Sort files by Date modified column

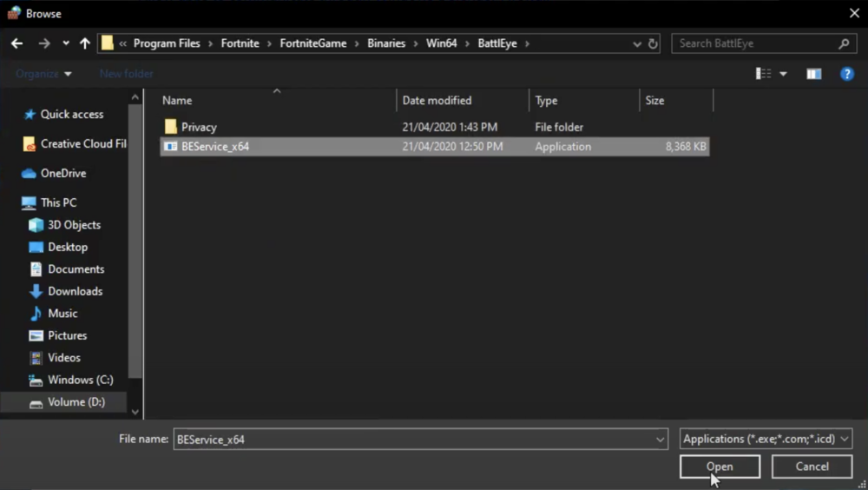[437, 101]
